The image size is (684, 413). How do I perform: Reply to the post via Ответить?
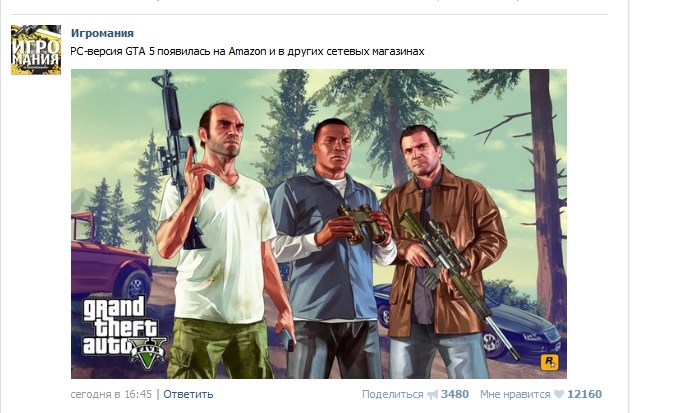click(188, 394)
